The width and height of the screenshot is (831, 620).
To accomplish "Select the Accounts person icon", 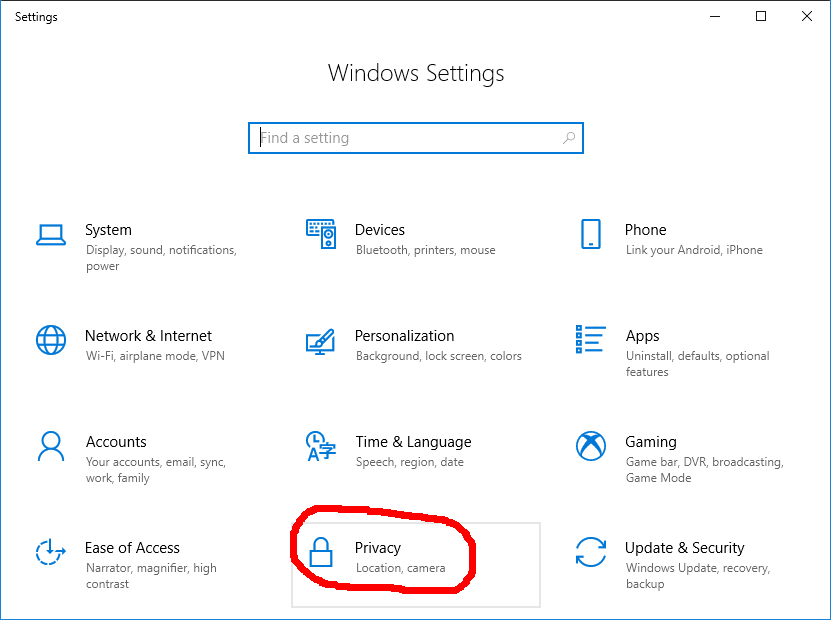I will point(51,446).
